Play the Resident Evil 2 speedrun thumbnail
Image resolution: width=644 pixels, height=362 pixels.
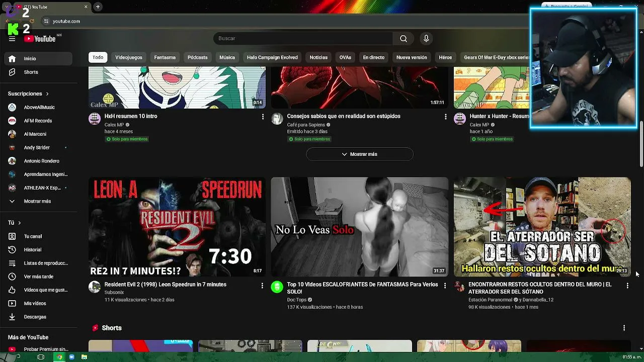coord(177,227)
